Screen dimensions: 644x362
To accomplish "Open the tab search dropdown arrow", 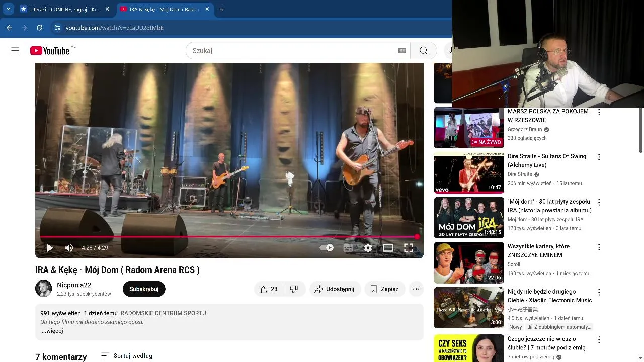I will [8, 9].
